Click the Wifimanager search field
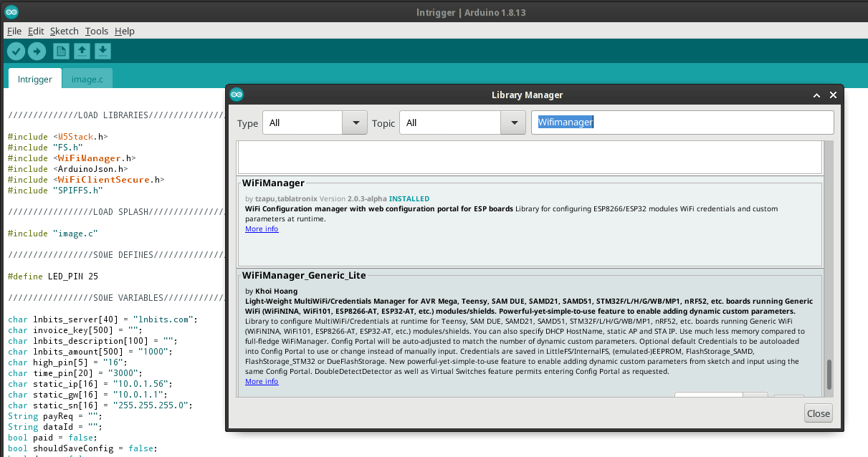 682,122
